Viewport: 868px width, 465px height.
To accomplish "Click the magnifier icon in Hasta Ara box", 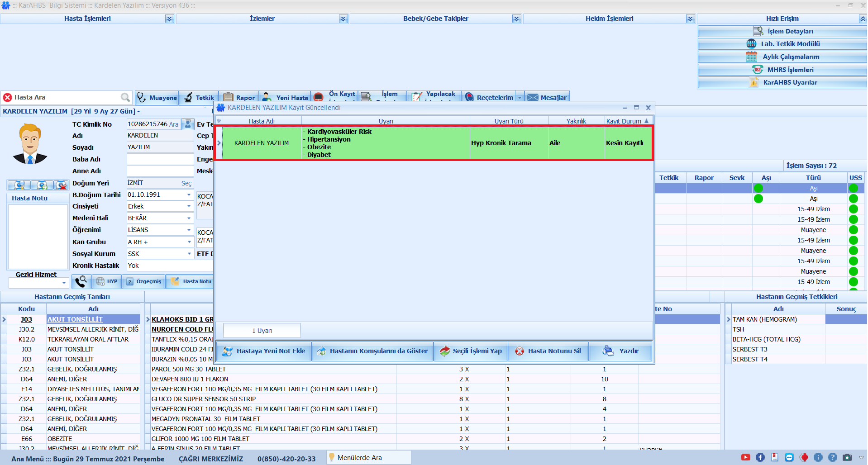I will pos(125,97).
